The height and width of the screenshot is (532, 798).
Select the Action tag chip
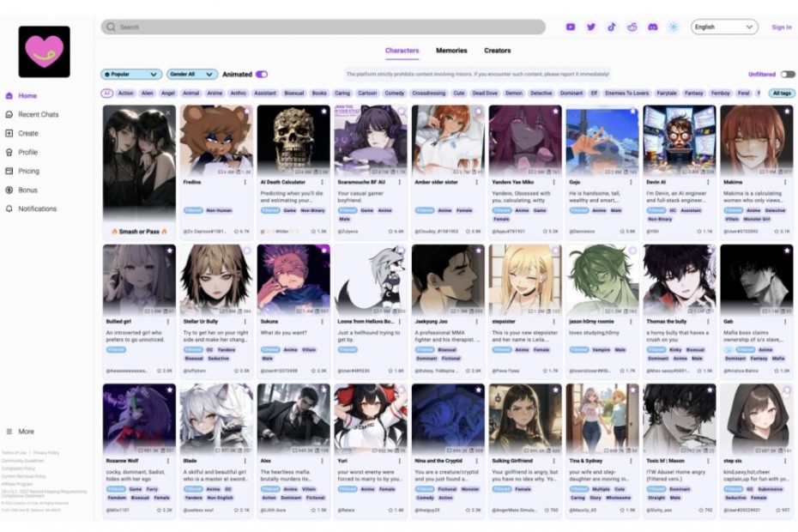coord(125,94)
